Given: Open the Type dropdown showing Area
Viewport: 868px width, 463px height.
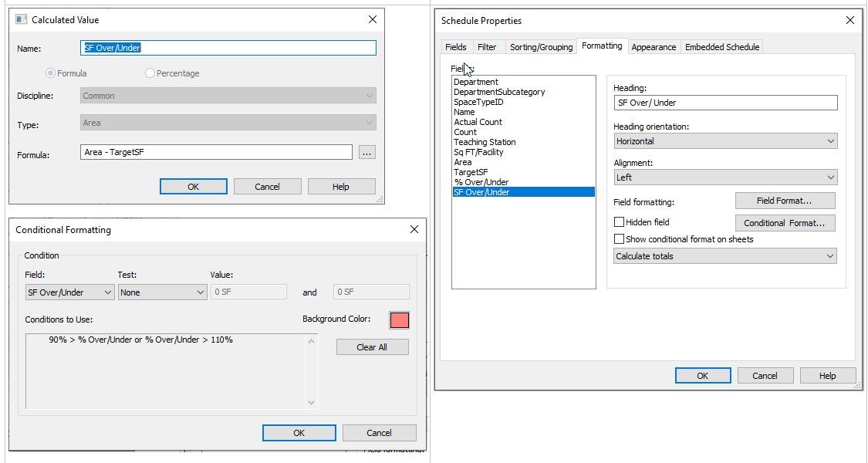Looking at the screenshot, I should tap(228, 123).
